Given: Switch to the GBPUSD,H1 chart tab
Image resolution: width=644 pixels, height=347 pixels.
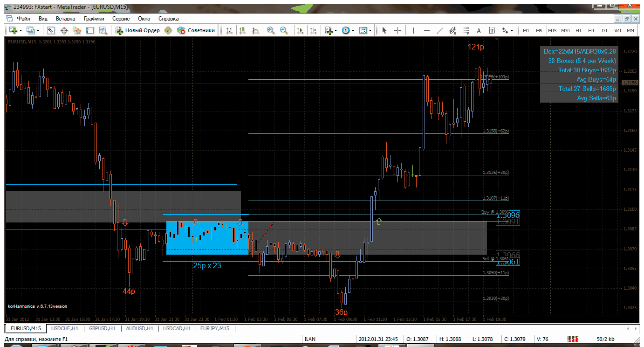Looking at the screenshot, I should coord(102,328).
